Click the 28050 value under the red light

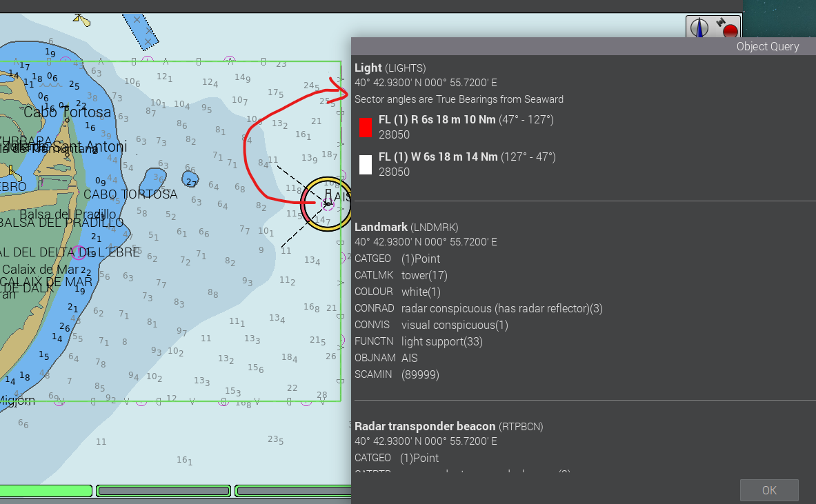pos(394,134)
